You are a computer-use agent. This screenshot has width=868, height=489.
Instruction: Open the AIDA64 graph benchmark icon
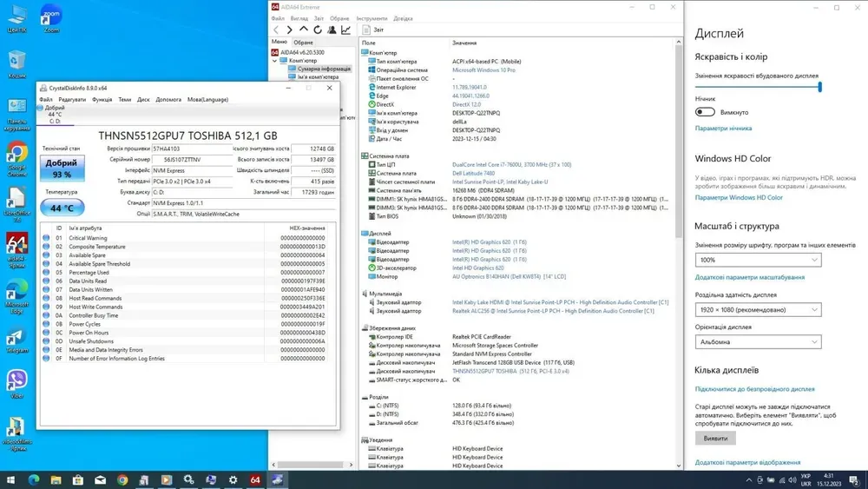click(345, 30)
